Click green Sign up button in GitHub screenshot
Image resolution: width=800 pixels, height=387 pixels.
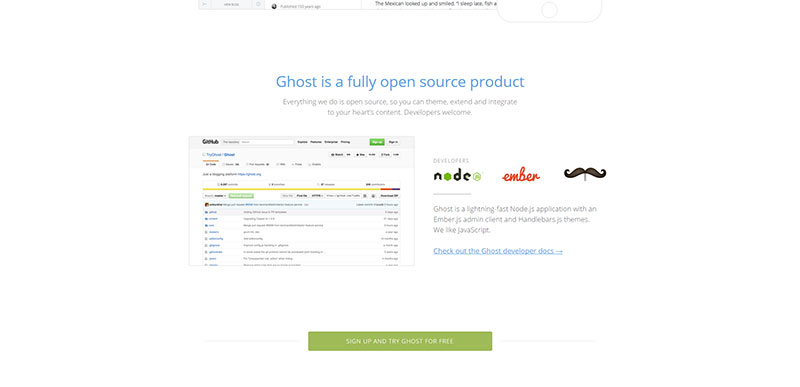coord(377,142)
